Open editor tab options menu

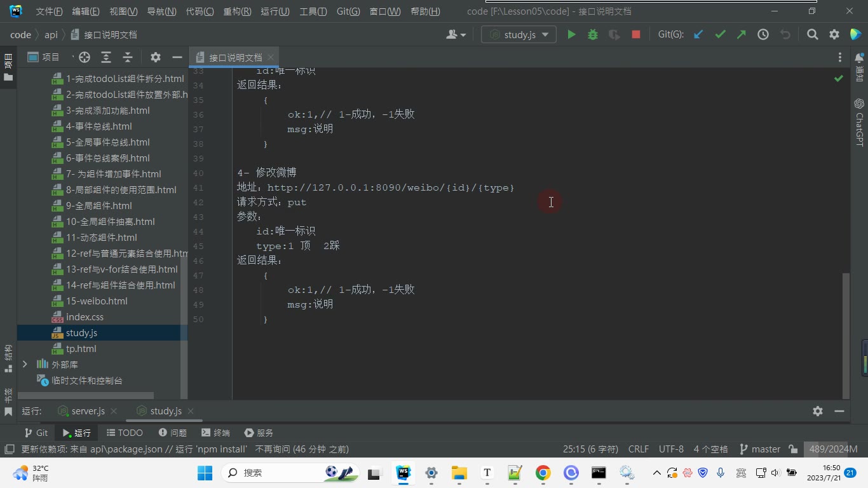(x=840, y=57)
